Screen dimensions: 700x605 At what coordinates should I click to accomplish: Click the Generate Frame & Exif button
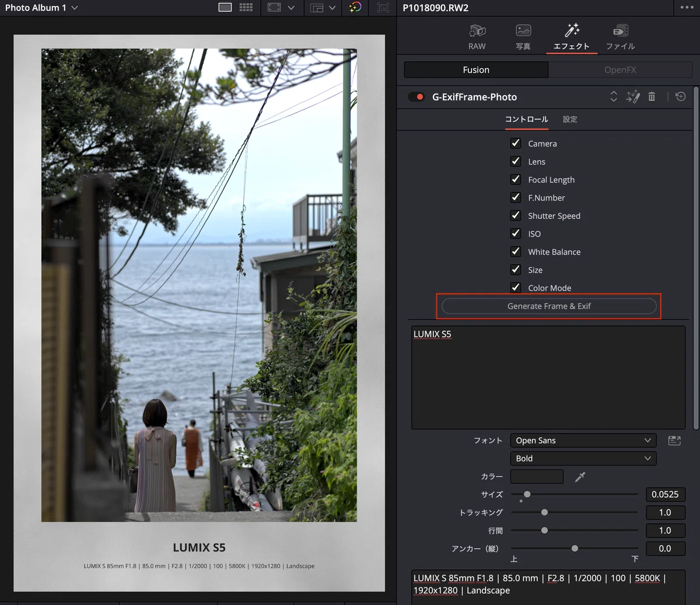tap(549, 306)
